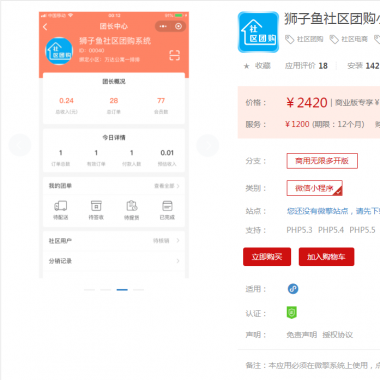The width and height of the screenshot is (380, 380).
Task: Go to fourth carousel slide indicator
Action: pyautogui.click(x=138, y=290)
